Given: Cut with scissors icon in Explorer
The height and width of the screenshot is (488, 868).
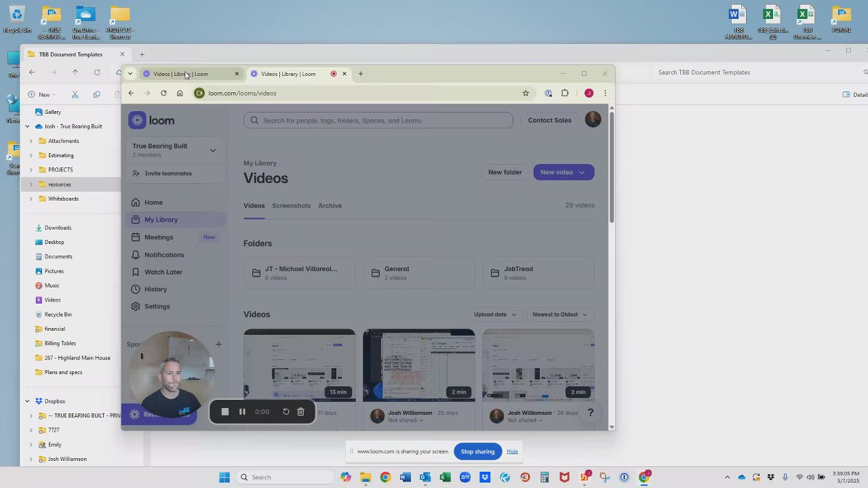Looking at the screenshot, I should (75, 95).
